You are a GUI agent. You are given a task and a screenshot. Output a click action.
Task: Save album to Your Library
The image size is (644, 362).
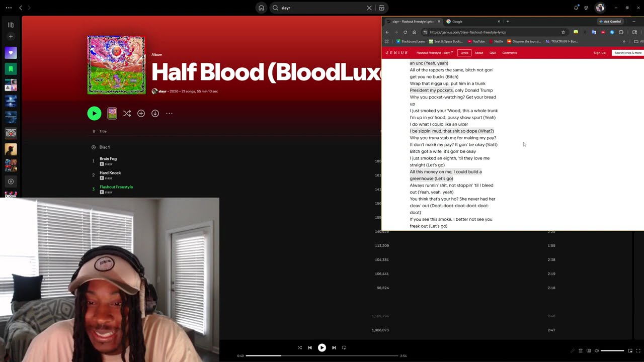pos(141,114)
